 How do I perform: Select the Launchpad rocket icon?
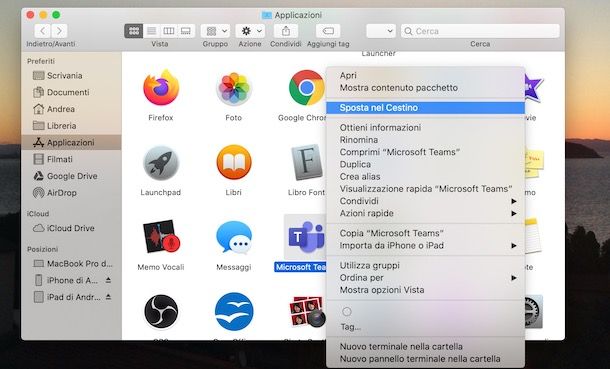pos(161,163)
